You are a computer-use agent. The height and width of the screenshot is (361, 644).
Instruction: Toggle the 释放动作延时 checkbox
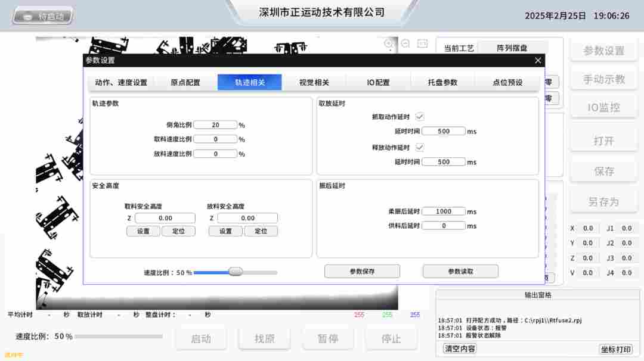tap(420, 147)
